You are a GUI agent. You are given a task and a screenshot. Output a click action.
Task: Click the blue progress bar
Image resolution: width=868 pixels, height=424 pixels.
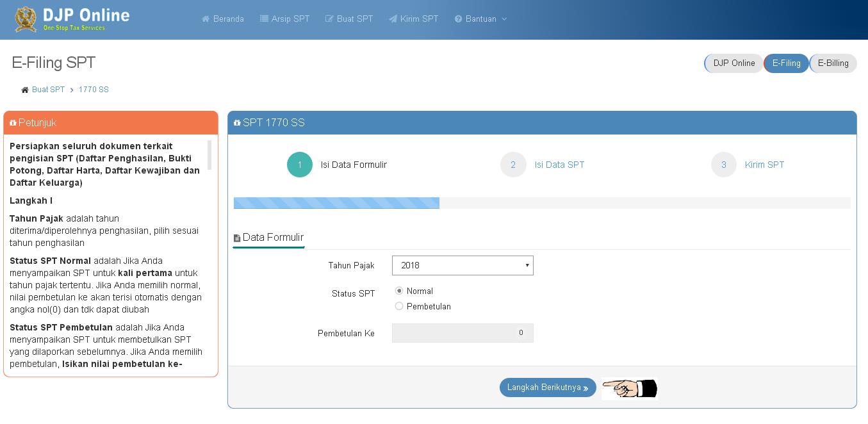pyautogui.click(x=336, y=202)
